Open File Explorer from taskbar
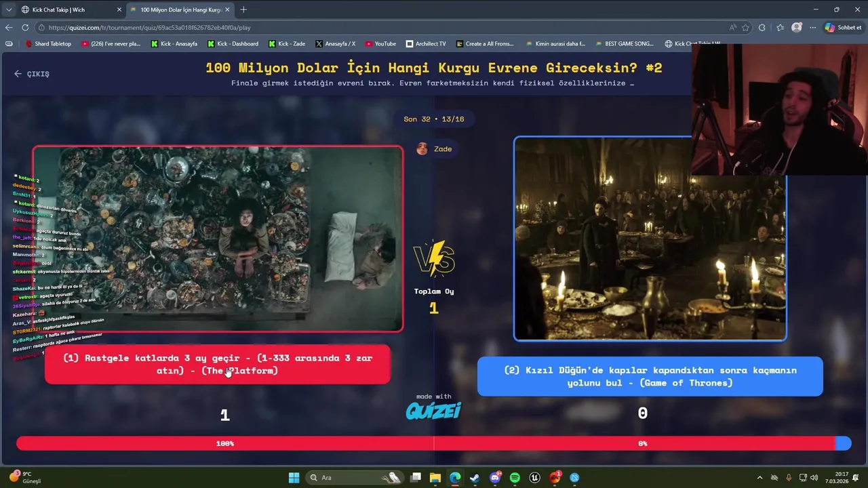 [435, 478]
